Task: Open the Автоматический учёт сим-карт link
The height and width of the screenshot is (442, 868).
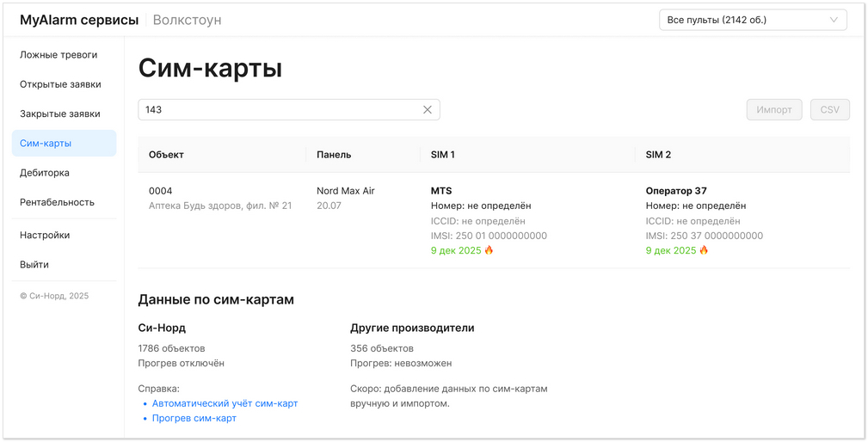Action: tap(225, 403)
